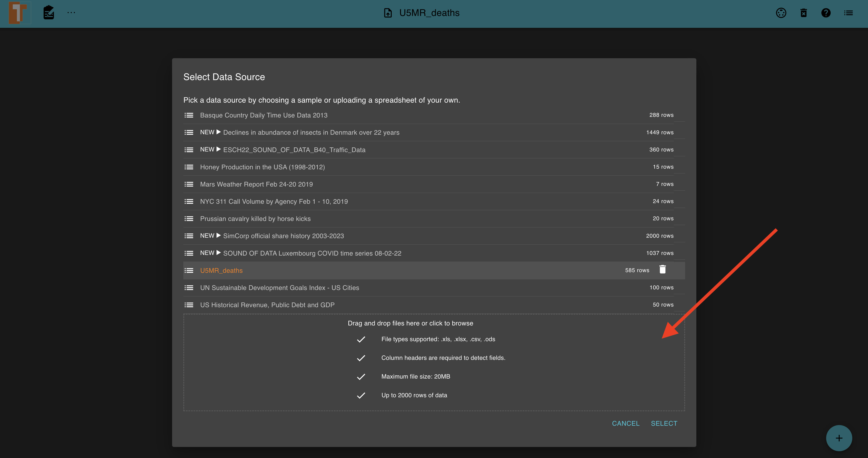
Task: Open the clipboard edit icon in header
Action: [48, 13]
